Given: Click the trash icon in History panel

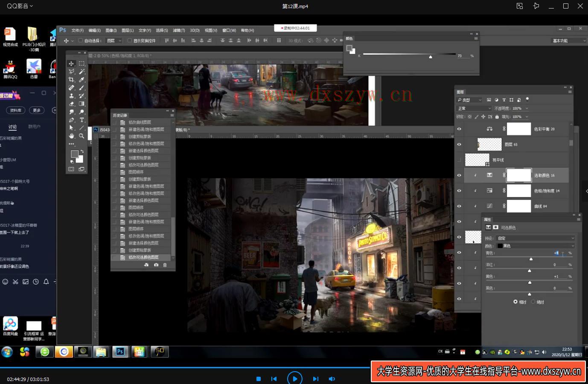Looking at the screenshot, I should click(x=165, y=265).
